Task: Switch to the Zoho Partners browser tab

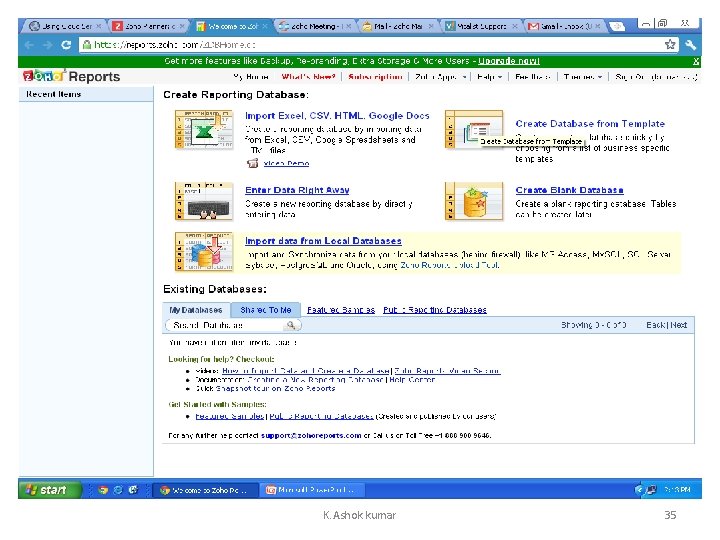Action: coord(150,26)
